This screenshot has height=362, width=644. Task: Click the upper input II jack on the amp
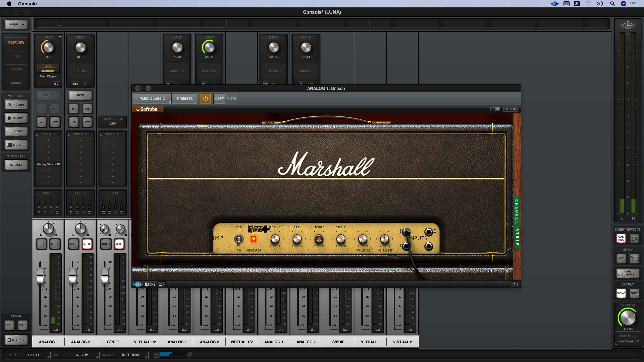428,232
